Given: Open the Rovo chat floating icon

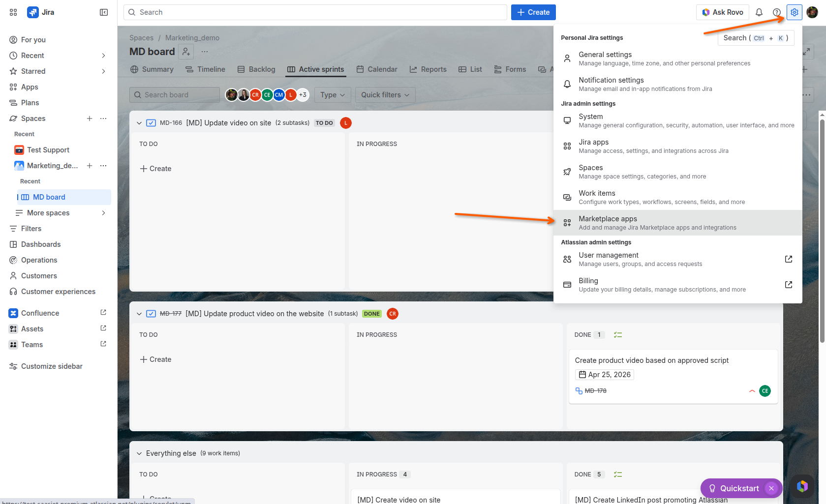Looking at the screenshot, I should [x=802, y=486].
